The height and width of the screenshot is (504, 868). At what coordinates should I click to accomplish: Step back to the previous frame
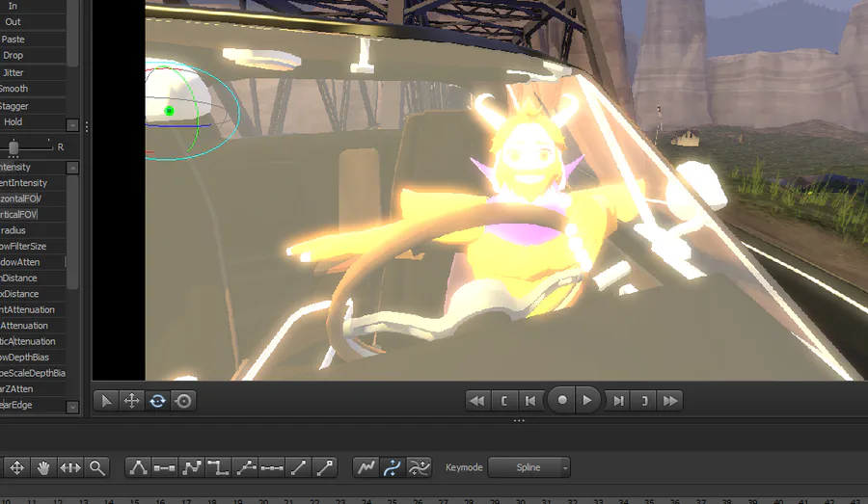coord(530,401)
